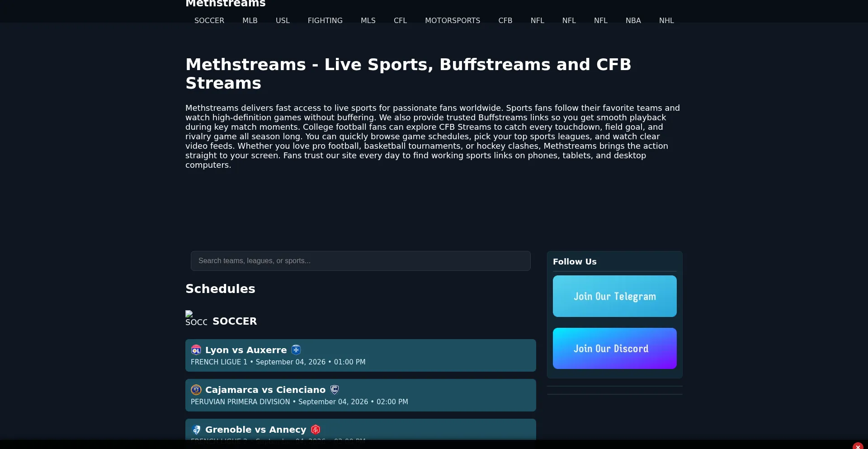868x449 pixels.
Task: Select USL in the navigation bar
Action: tap(283, 21)
